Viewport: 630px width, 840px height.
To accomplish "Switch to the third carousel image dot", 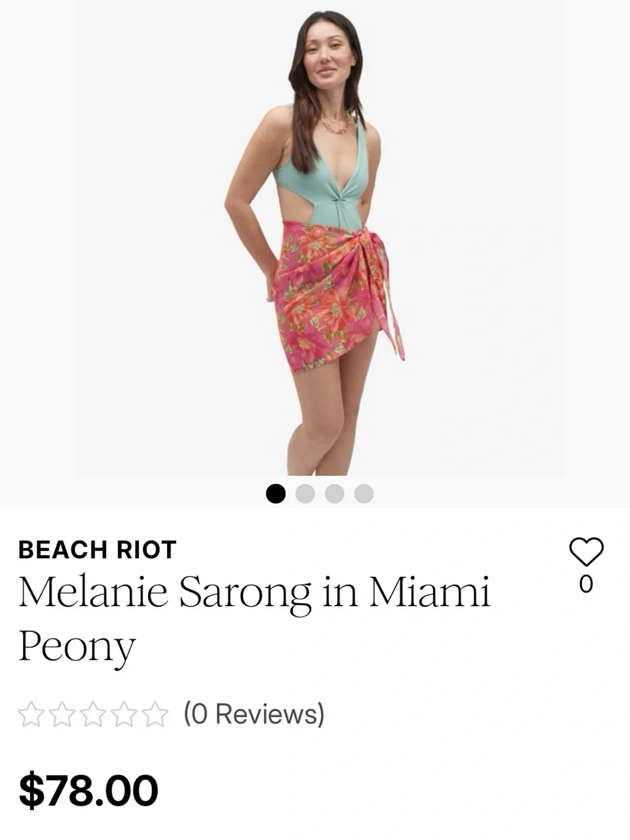I will pyautogui.click(x=335, y=493).
